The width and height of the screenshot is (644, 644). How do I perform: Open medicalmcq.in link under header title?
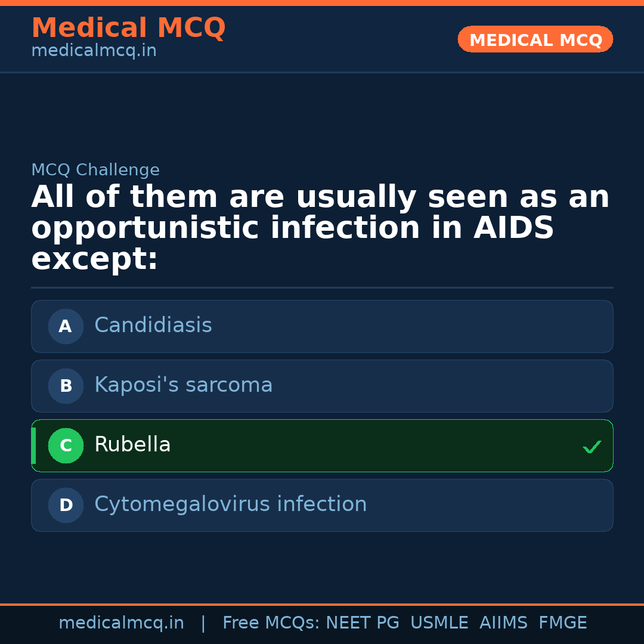click(x=94, y=51)
